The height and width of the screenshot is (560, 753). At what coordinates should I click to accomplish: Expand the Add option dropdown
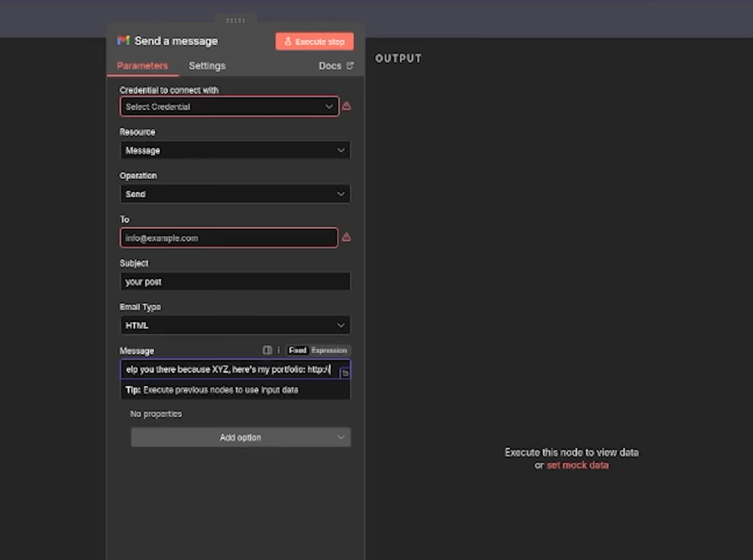pyautogui.click(x=241, y=437)
